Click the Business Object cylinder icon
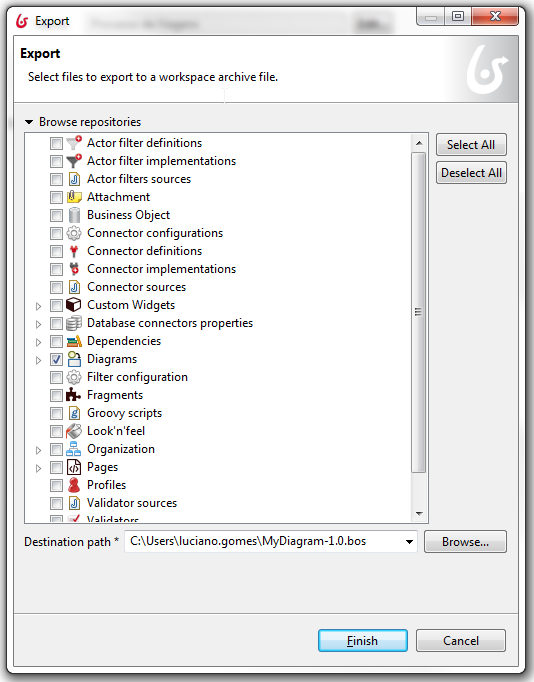The width and height of the screenshot is (534, 682). coord(74,215)
